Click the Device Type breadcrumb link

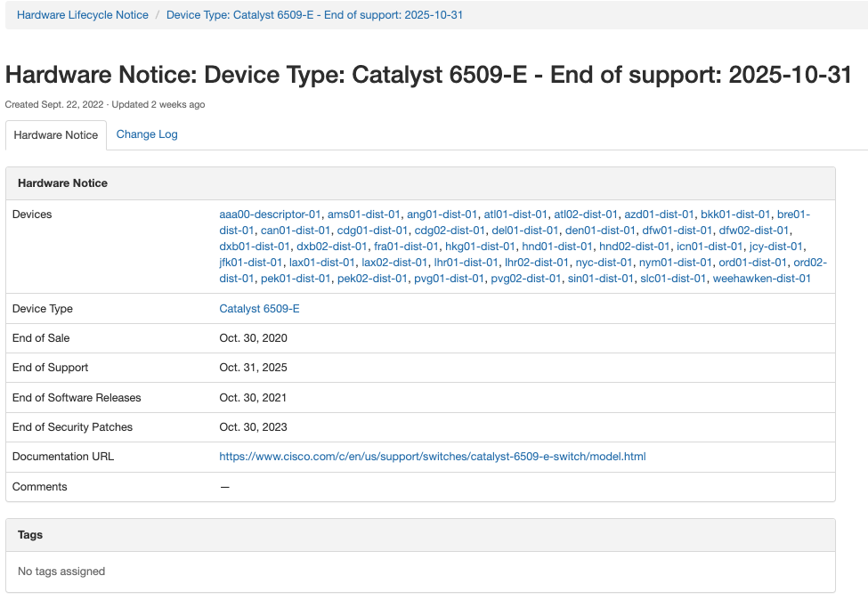pos(314,15)
